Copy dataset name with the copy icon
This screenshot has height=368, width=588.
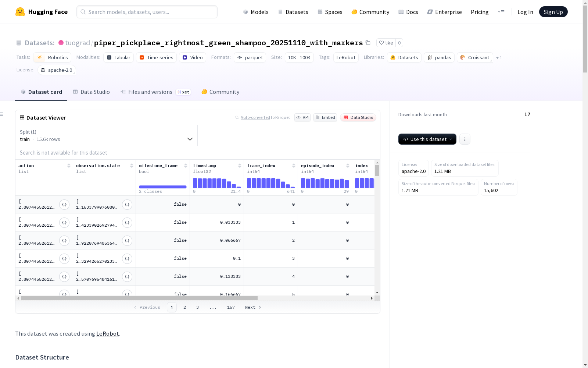tap(368, 43)
